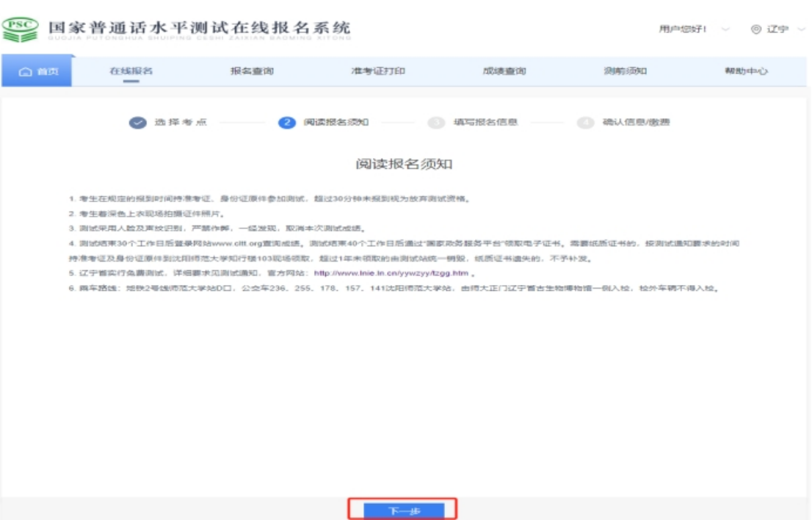
Task: Click the 国家普通话水平测试在线报名系统 site title
Action: point(199,27)
